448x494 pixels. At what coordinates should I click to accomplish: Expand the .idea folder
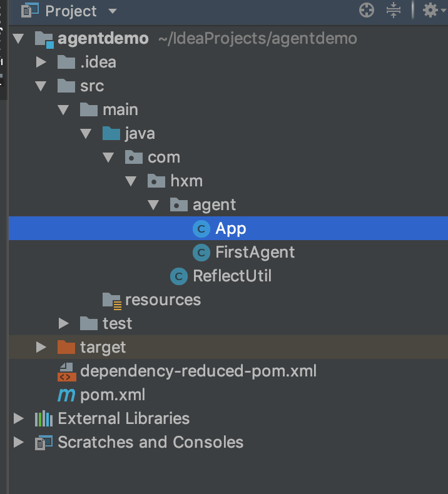click(x=41, y=62)
